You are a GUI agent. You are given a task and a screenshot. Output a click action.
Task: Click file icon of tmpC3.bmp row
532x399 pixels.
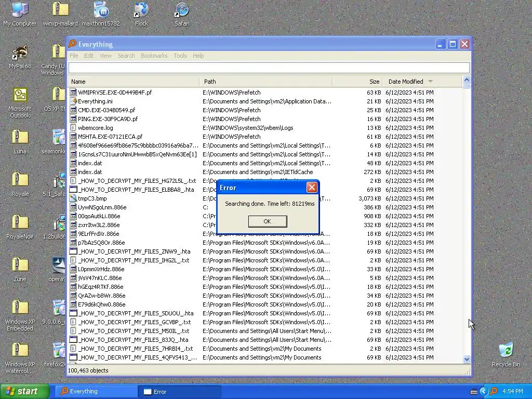pyautogui.click(x=73, y=198)
